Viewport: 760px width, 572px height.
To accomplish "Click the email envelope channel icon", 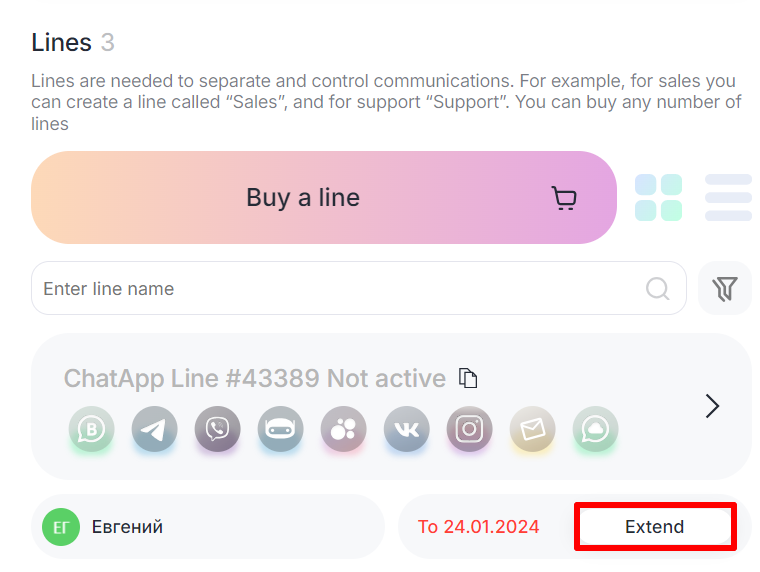I will point(532,430).
